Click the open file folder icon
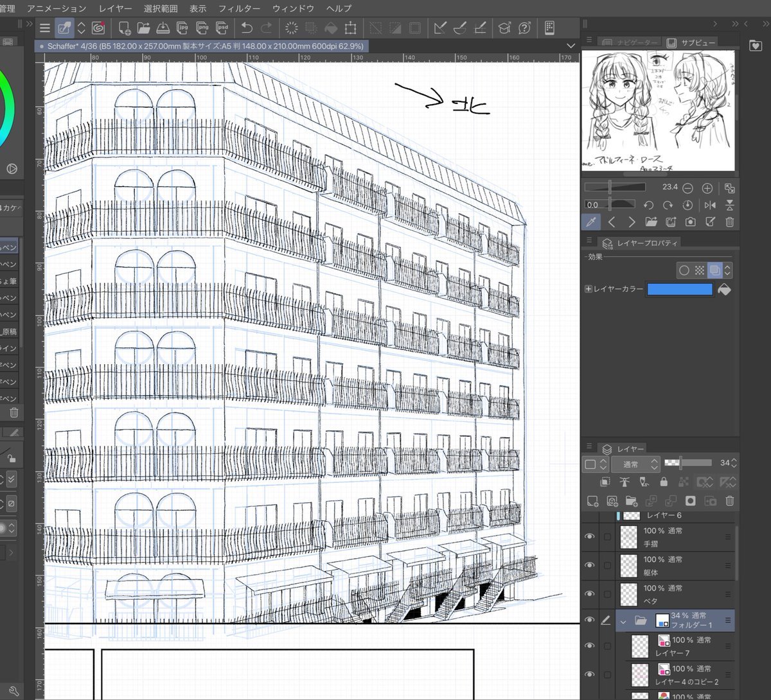Screen dimensions: 771x700 [143, 28]
